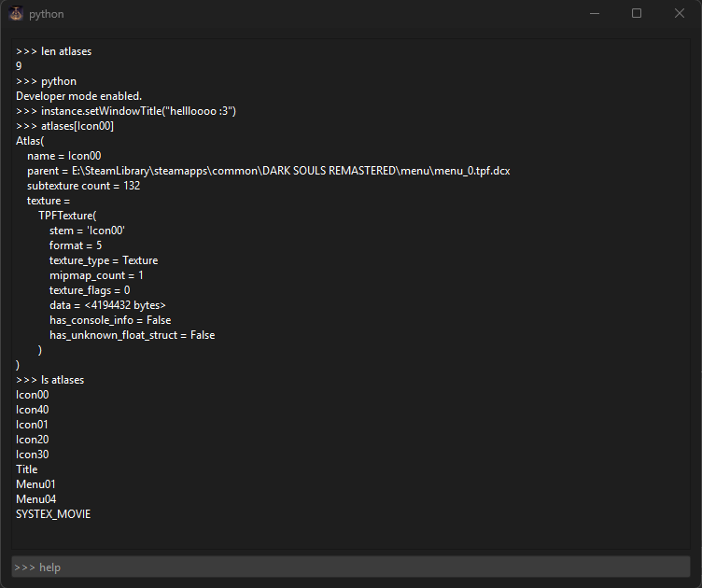
Task: Click the python window title text
Action: click(x=47, y=14)
